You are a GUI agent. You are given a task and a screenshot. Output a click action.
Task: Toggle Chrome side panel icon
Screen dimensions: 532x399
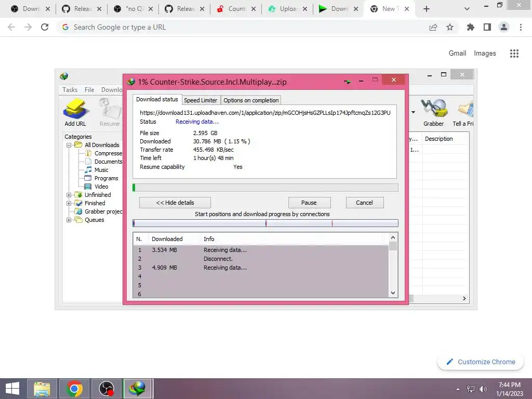coord(487,27)
